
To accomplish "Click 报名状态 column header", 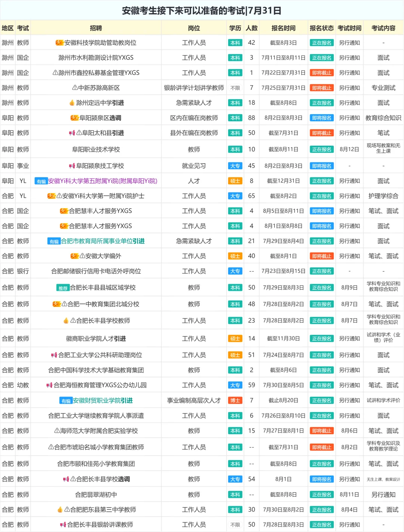I will click(x=322, y=28).
